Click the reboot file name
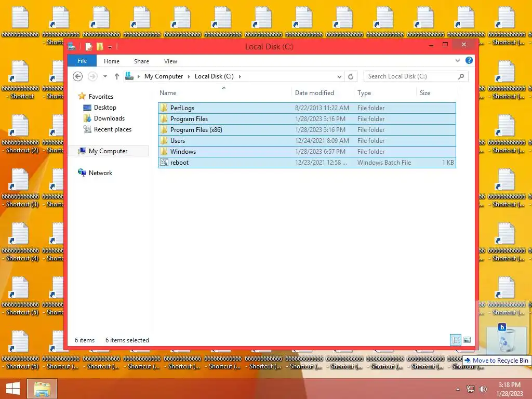The height and width of the screenshot is (399, 532). (x=179, y=163)
